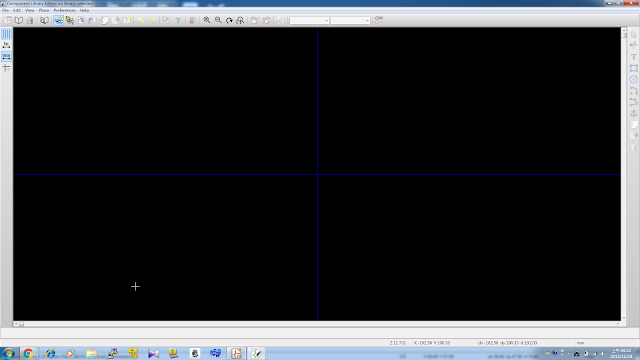640x360 pixels.
Task: Click the Zoom In magnifier icon
Action: point(207,20)
